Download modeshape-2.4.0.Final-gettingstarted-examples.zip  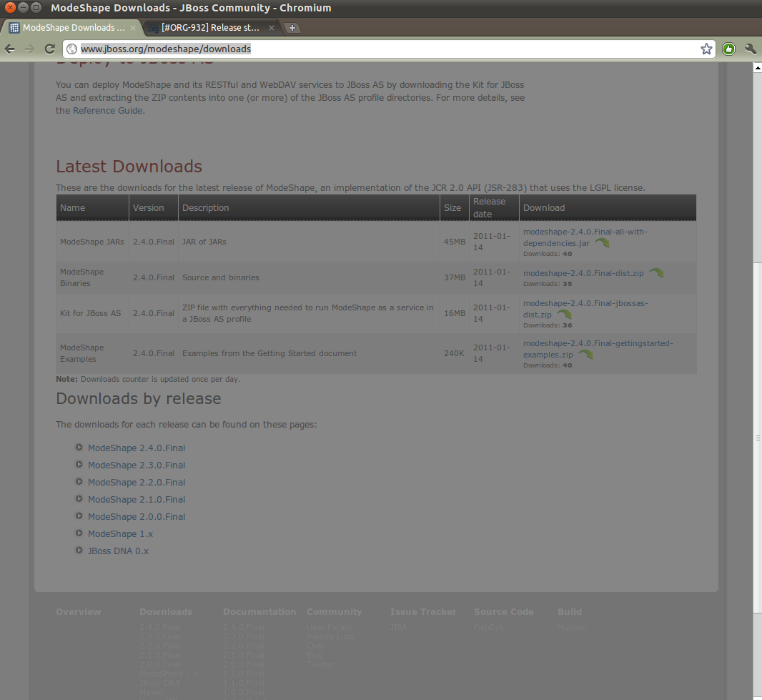[x=598, y=349]
